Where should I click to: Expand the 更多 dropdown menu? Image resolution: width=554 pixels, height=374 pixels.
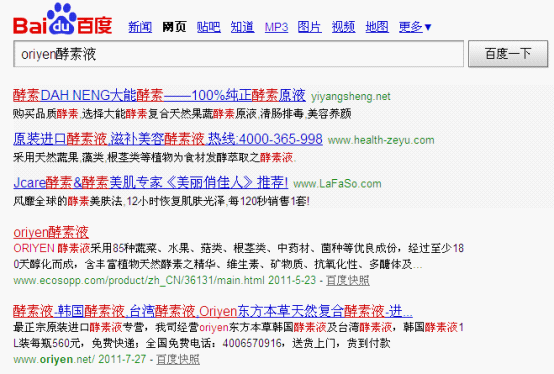tap(415, 27)
